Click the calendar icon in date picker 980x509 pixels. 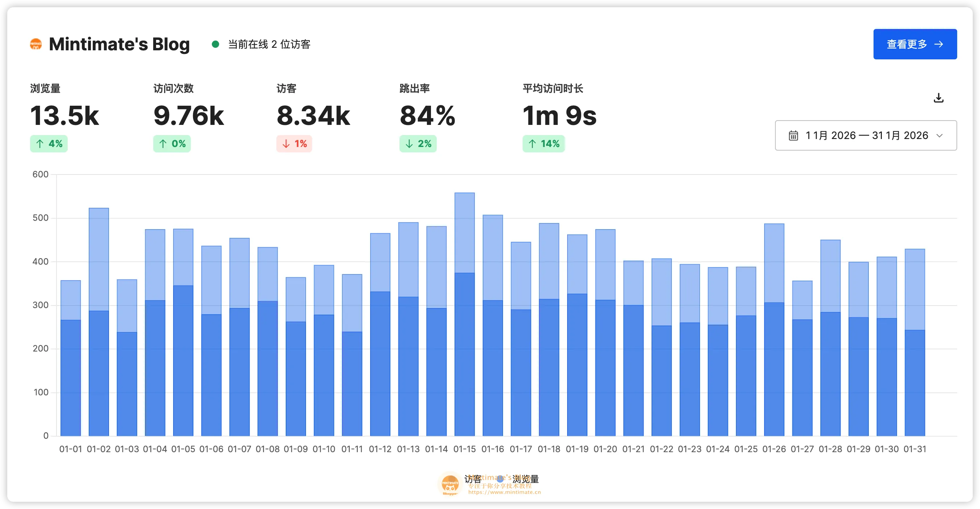coord(793,136)
